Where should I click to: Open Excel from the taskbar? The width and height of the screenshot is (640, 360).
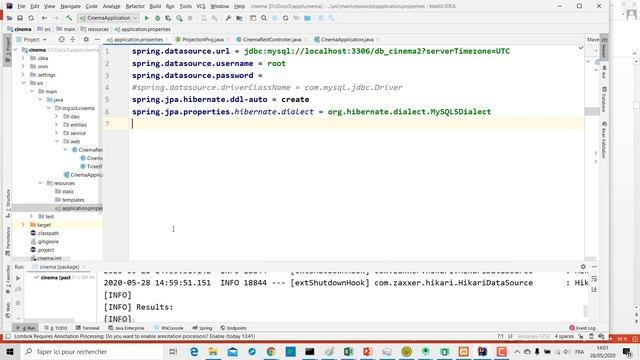tap(348, 351)
